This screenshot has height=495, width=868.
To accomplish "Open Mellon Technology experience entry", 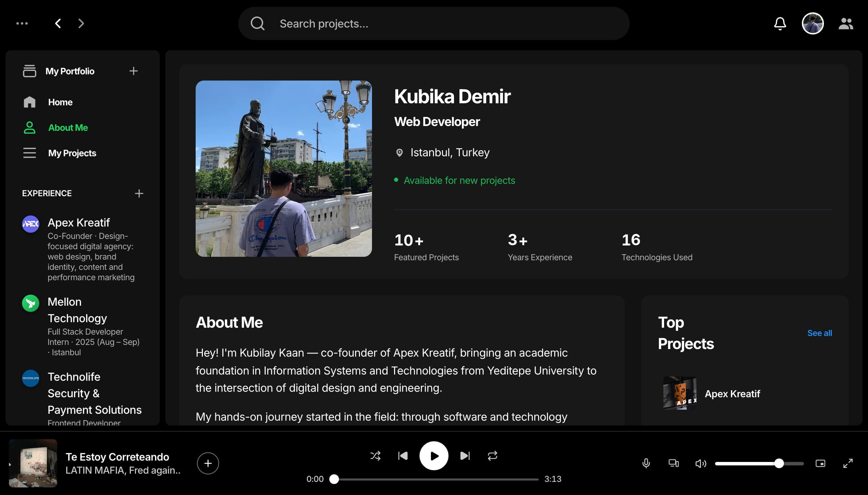I will pyautogui.click(x=83, y=326).
